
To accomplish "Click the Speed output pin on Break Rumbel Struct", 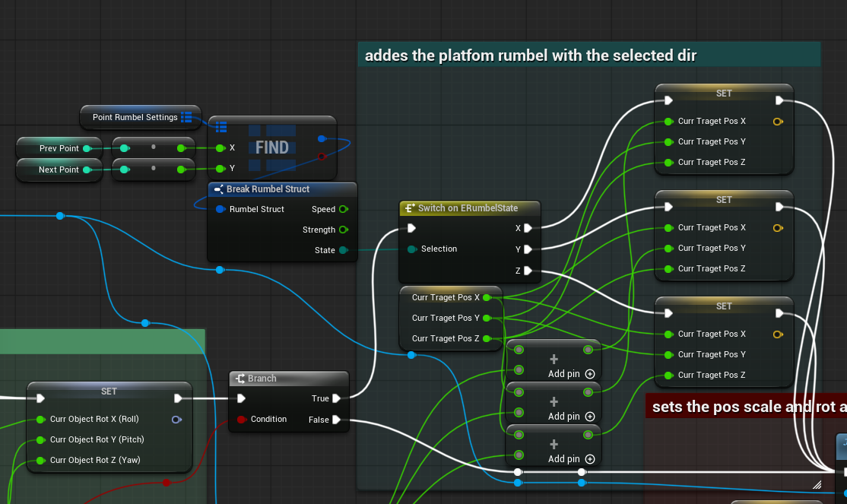I will coord(343,209).
